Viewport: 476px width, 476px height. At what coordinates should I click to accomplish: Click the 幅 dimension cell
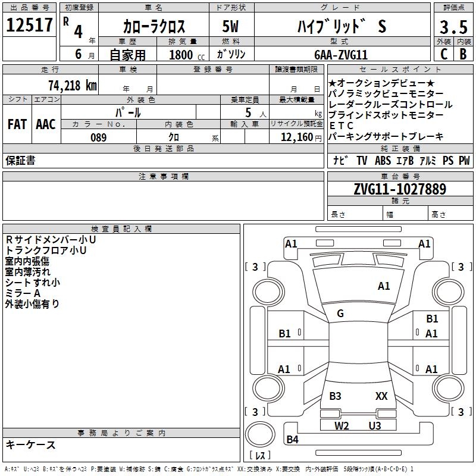[x=406, y=214]
